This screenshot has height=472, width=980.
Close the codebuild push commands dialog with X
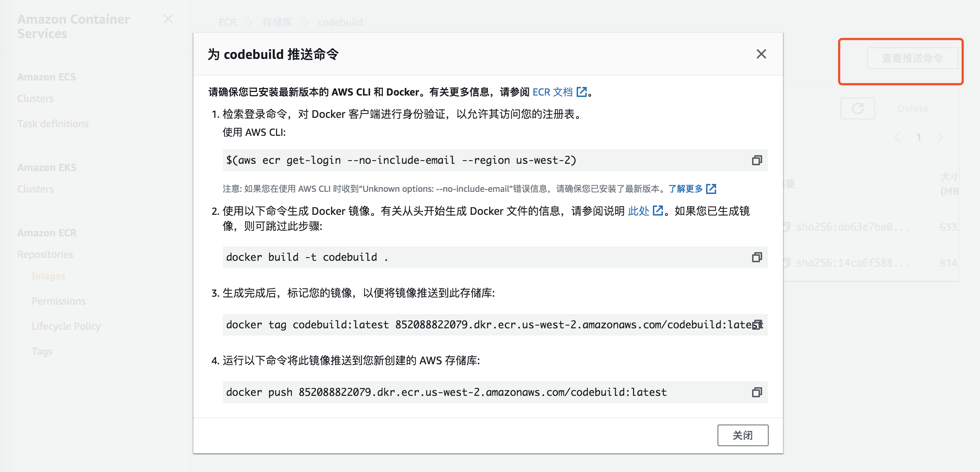(x=761, y=54)
